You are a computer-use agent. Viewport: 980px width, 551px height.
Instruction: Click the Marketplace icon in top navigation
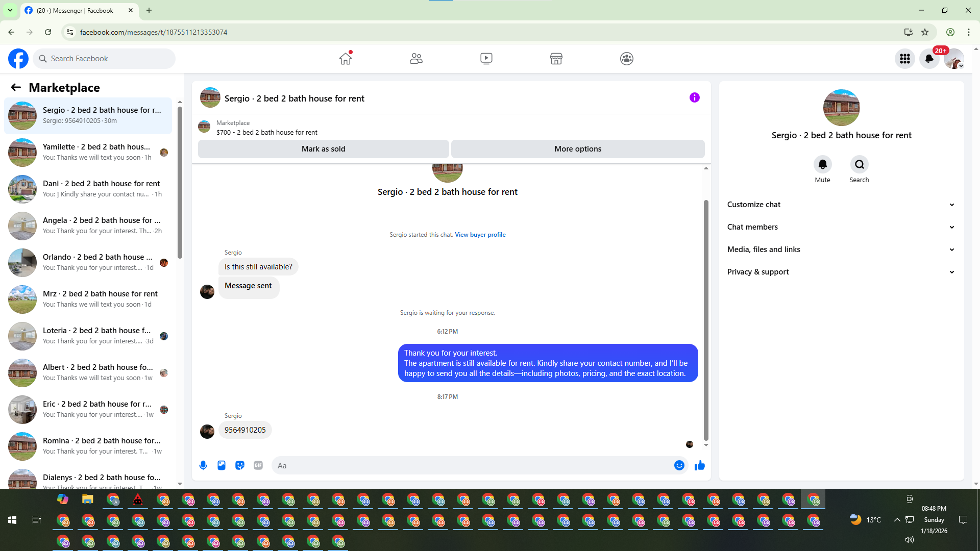pyautogui.click(x=556, y=59)
